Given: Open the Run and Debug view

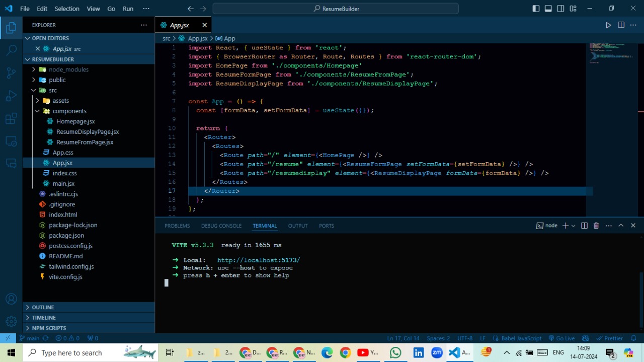Looking at the screenshot, I should pyautogui.click(x=11, y=96).
